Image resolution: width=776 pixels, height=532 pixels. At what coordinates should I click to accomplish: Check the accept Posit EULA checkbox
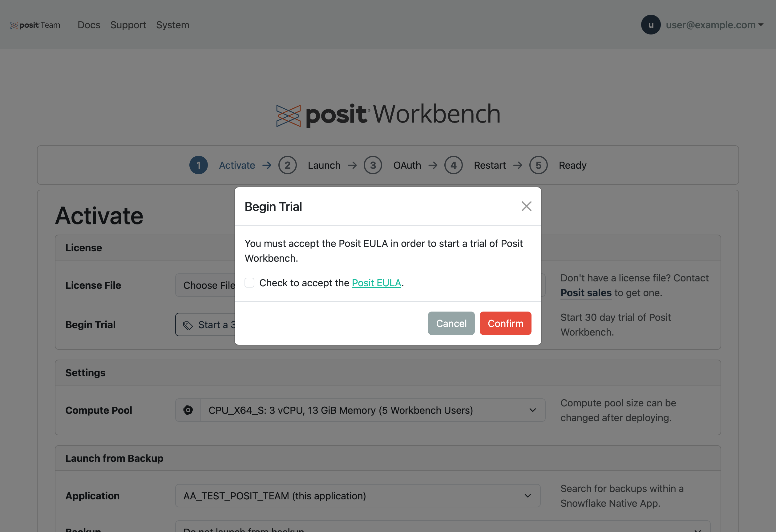click(x=249, y=283)
